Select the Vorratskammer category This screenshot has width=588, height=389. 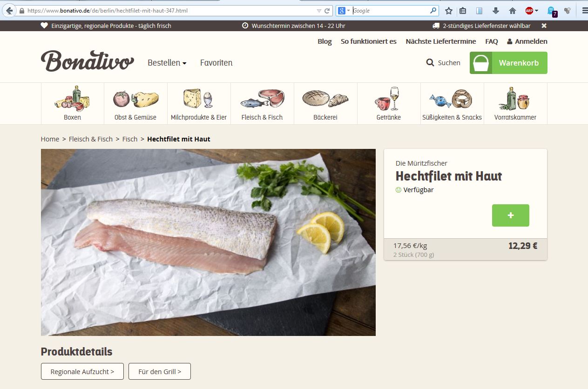pos(515,104)
